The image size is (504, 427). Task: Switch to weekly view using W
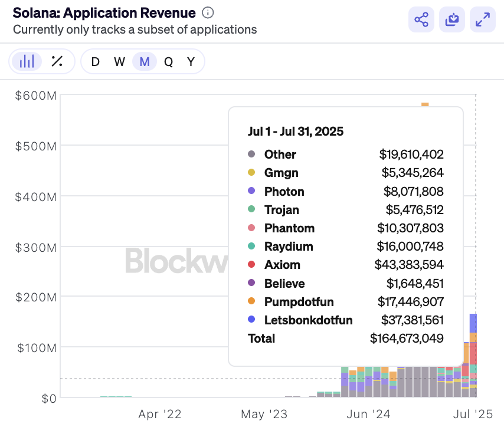[119, 61]
